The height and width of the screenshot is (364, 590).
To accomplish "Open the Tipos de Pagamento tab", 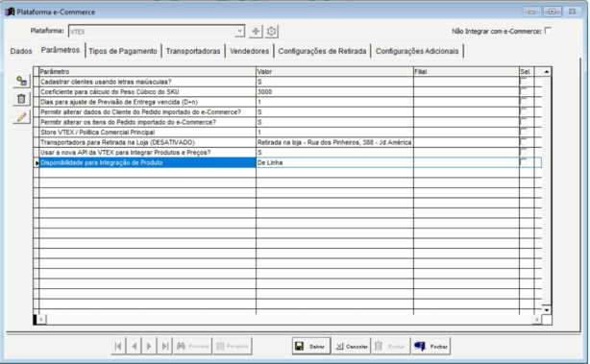I will [123, 51].
